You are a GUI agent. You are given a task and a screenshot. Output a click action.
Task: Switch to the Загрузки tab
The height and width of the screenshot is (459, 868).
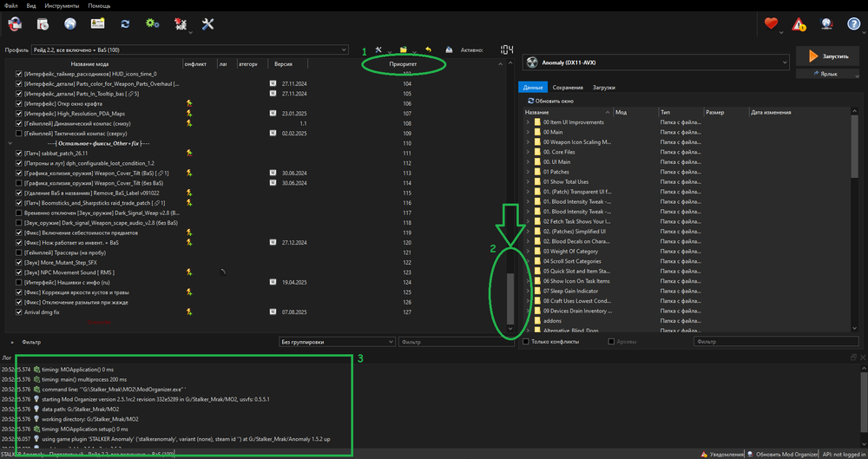[x=603, y=88]
